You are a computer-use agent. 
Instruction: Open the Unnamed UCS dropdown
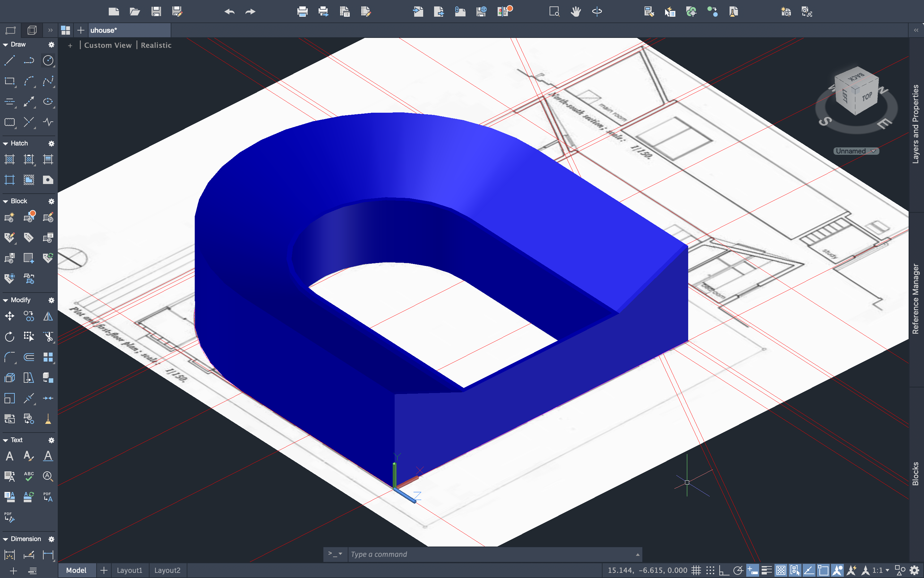coord(856,151)
